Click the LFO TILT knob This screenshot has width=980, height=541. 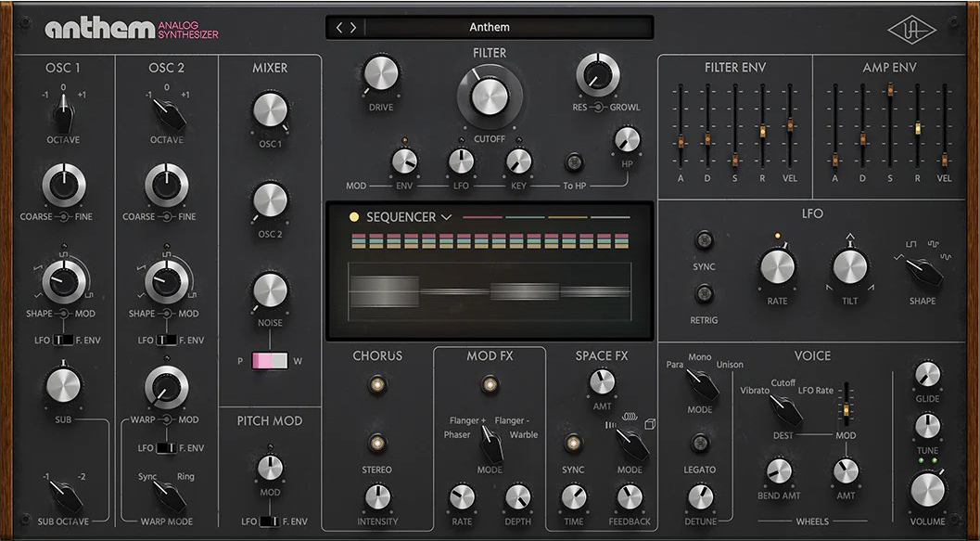[x=850, y=267]
